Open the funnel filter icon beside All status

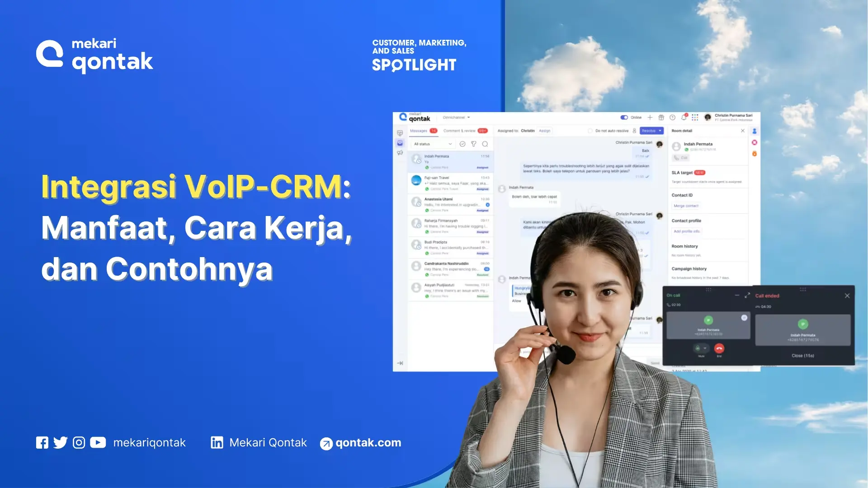click(474, 144)
